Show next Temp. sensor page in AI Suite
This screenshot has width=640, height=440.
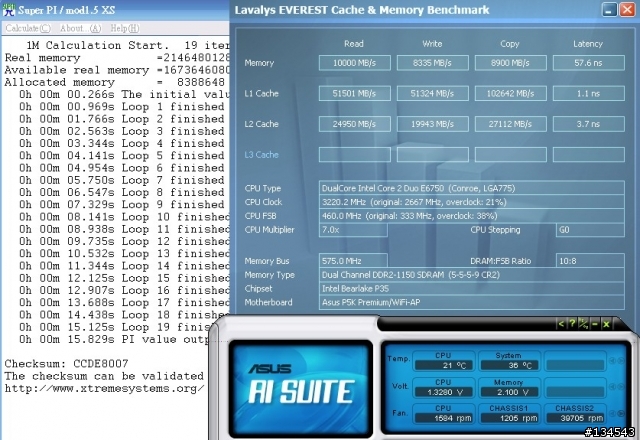[621, 360]
